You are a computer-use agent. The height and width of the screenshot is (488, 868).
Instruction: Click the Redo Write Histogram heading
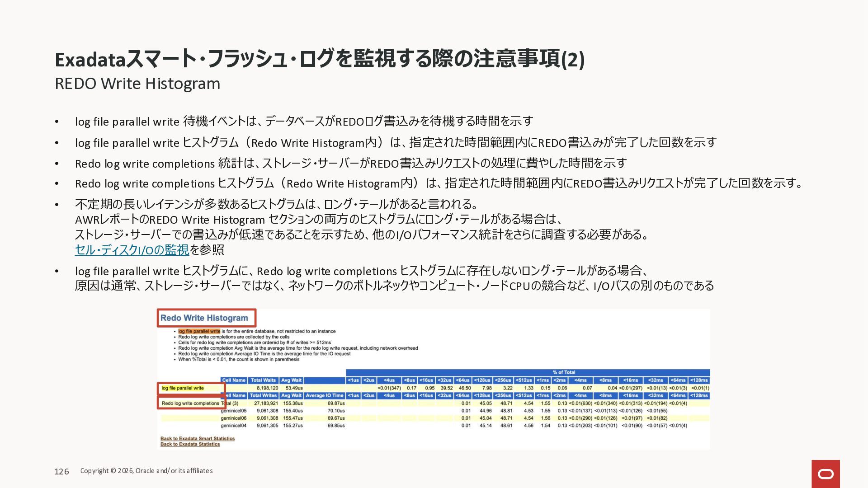pos(204,318)
